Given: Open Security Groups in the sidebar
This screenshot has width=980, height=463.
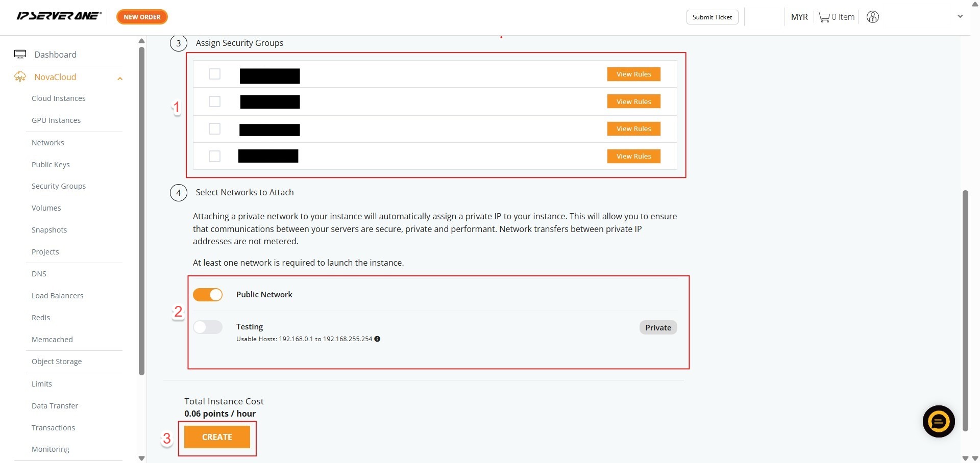Looking at the screenshot, I should [x=59, y=186].
